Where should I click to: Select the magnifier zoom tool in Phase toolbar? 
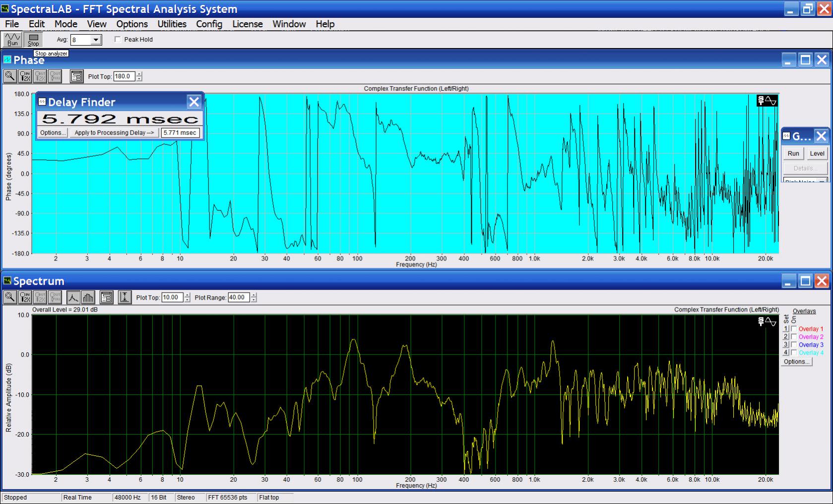pos(10,76)
